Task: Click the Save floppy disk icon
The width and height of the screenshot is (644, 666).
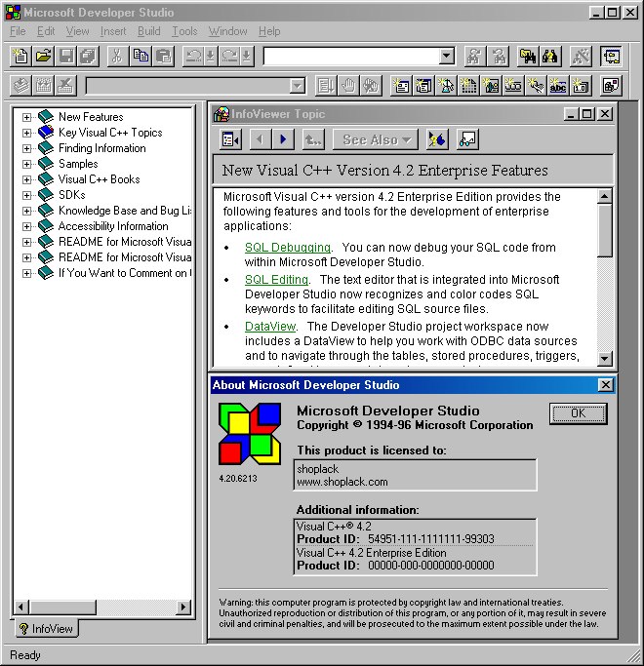Action: coord(66,56)
